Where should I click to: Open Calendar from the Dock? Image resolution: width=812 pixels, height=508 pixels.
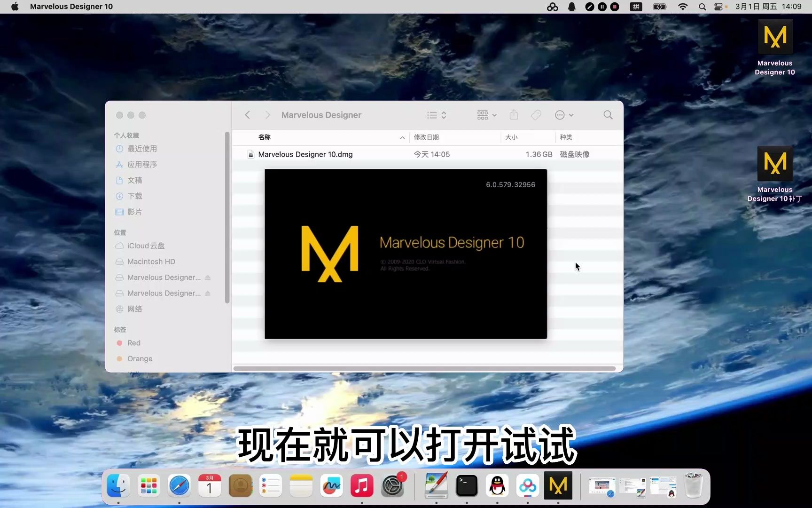click(210, 486)
